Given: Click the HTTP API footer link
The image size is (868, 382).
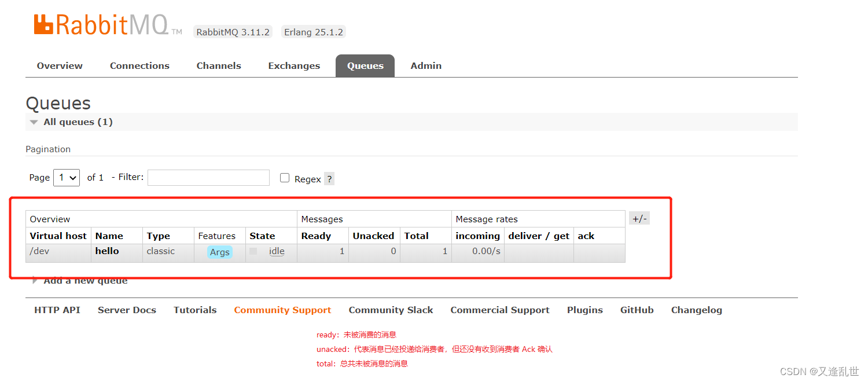Looking at the screenshot, I should [x=57, y=310].
